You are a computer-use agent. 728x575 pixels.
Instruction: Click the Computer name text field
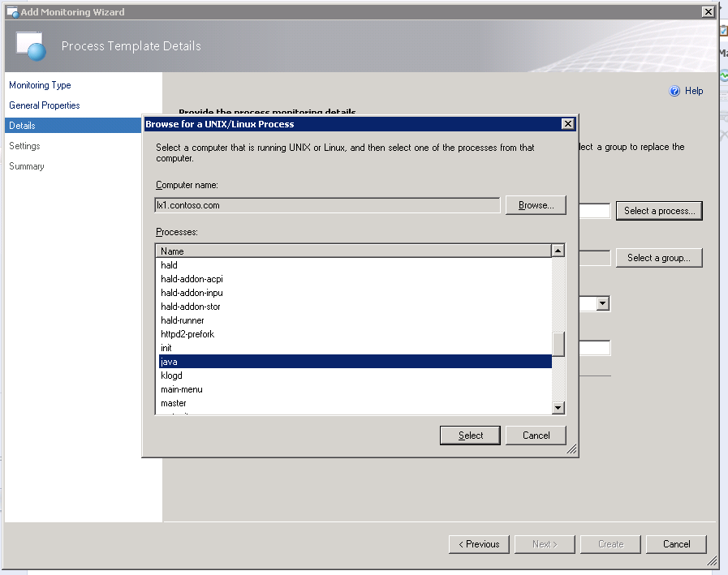point(327,205)
